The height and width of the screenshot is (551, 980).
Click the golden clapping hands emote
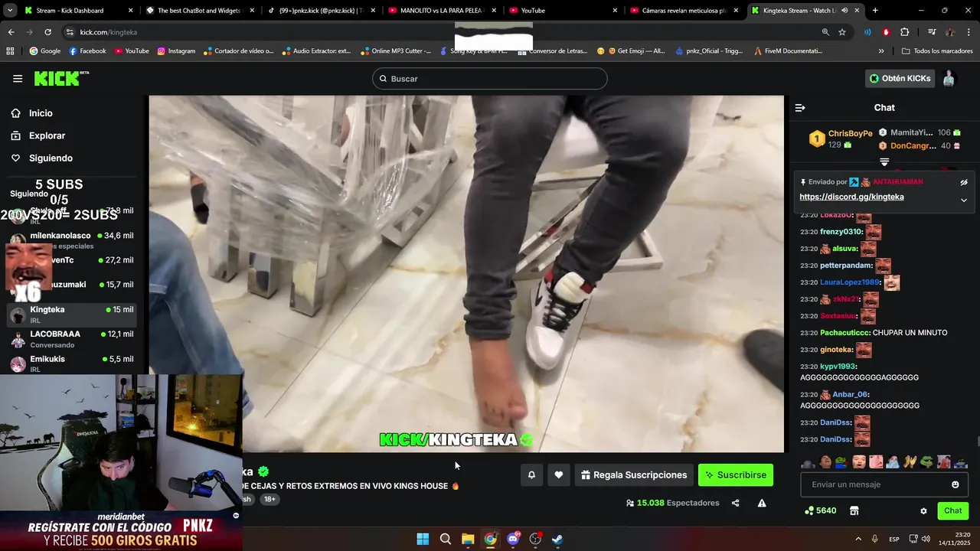[x=910, y=462]
